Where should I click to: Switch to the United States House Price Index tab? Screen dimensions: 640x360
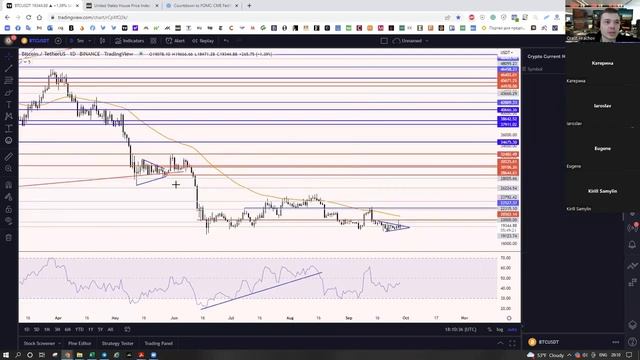(x=122, y=6)
